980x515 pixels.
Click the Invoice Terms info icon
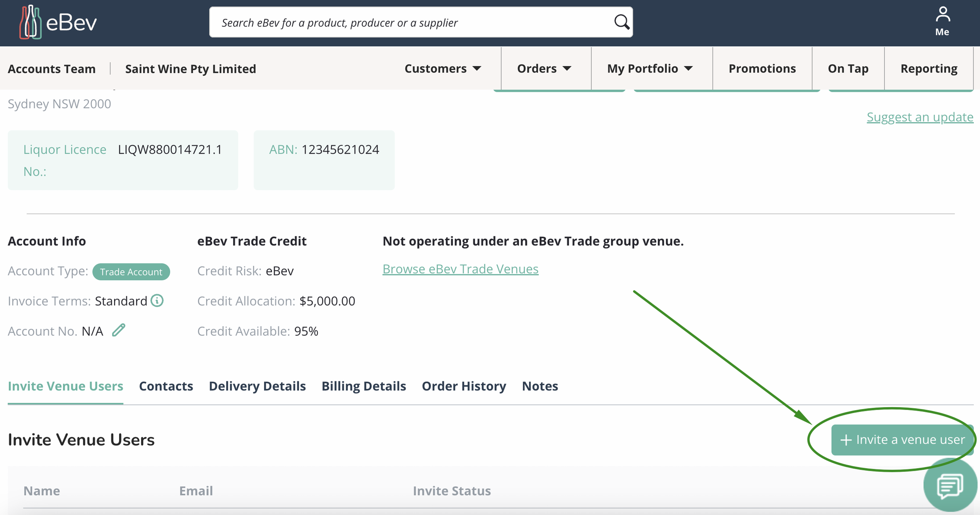click(x=157, y=301)
